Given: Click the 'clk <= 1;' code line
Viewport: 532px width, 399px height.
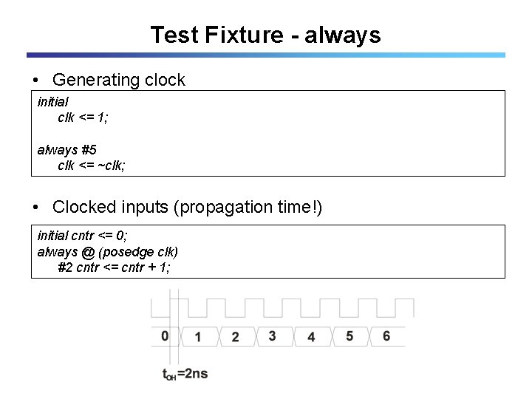Looking at the screenshot, I should (x=83, y=117).
